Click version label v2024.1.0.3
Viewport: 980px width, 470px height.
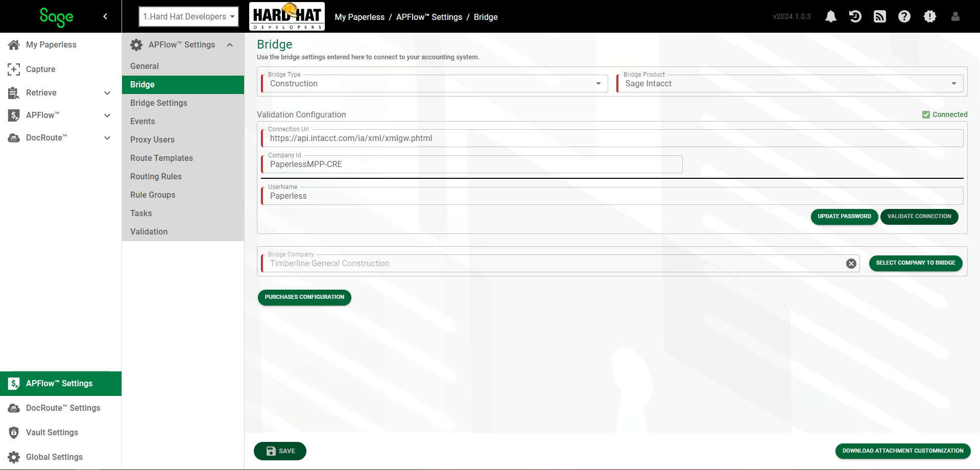point(792,16)
